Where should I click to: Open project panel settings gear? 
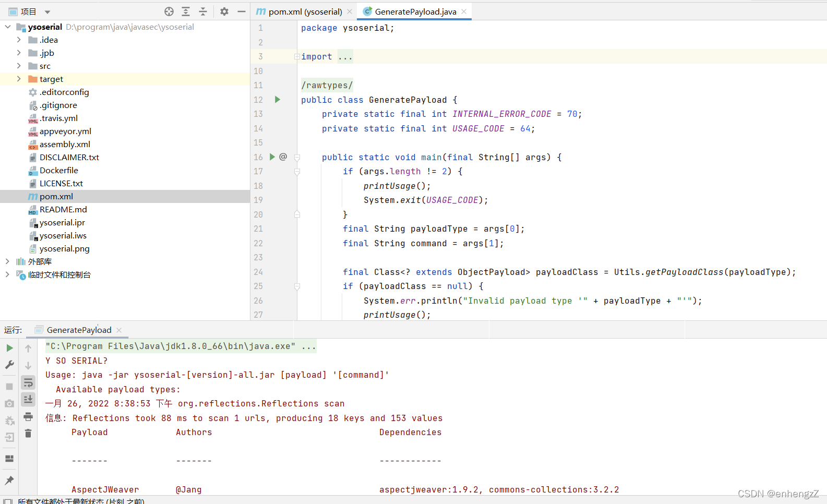point(224,11)
